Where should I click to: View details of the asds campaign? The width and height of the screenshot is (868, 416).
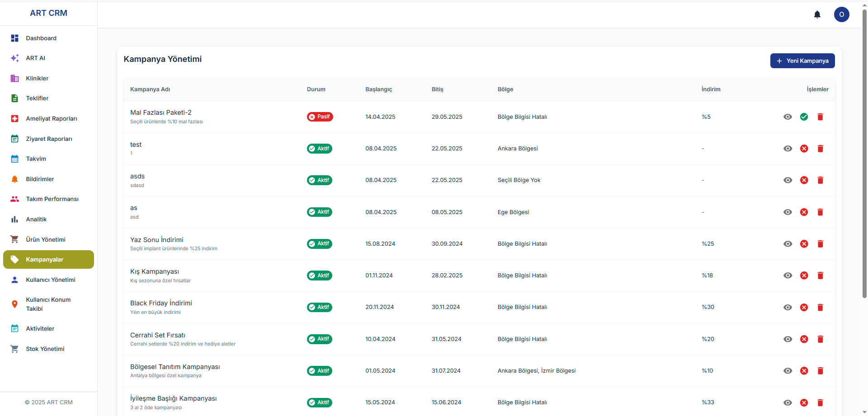coord(788,180)
